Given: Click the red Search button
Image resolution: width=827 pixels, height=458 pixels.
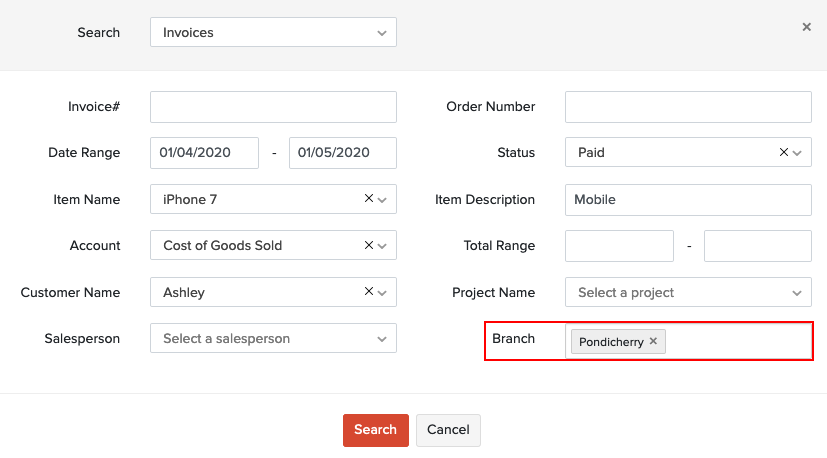Looking at the screenshot, I should click(375, 430).
